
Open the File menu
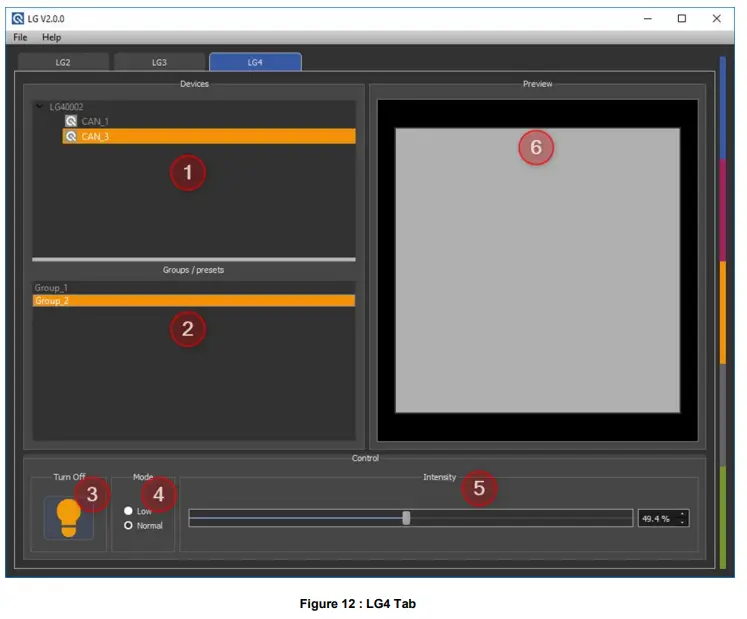(x=20, y=37)
